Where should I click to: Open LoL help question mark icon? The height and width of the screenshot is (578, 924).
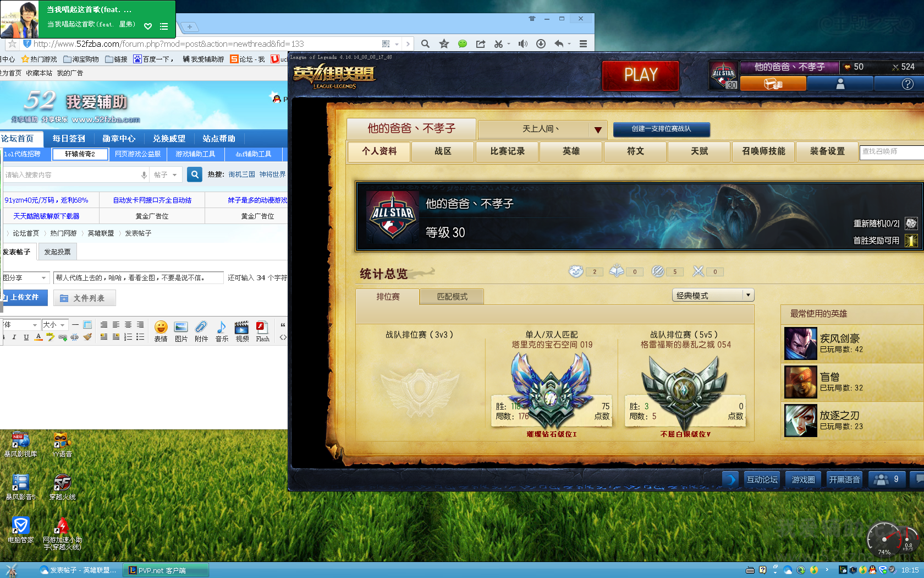pos(908,84)
